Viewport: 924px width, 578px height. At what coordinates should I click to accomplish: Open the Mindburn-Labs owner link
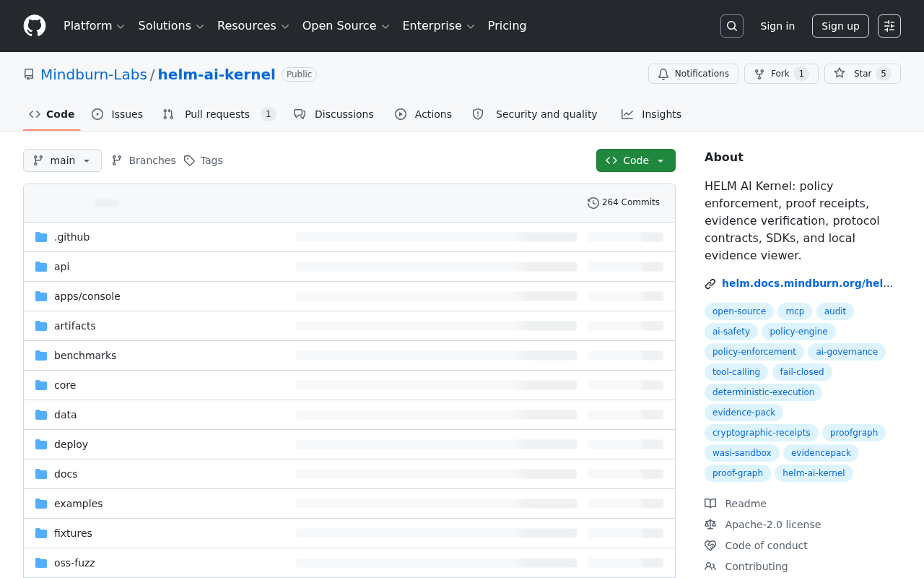(x=94, y=74)
